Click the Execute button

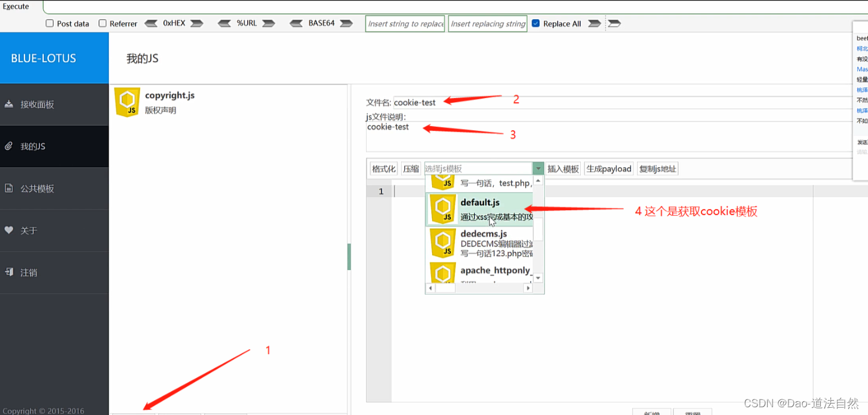click(x=16, y=6)
